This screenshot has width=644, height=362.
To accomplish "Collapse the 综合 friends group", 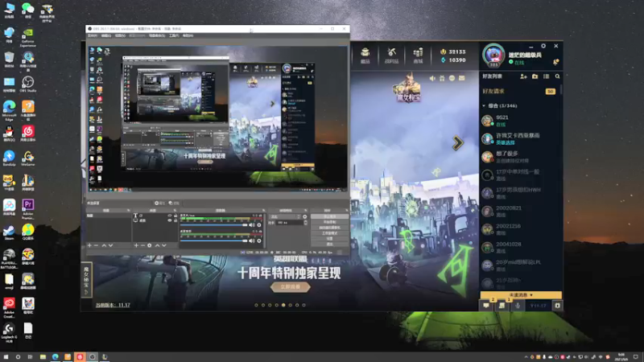I will pos(484,106).
